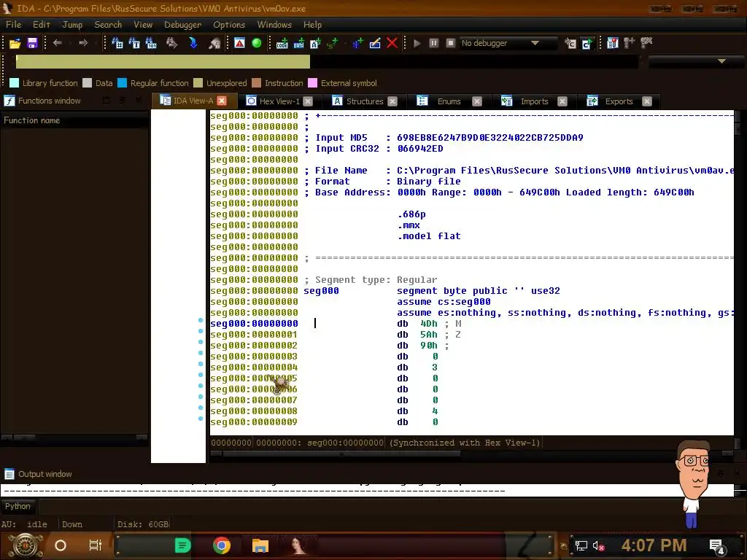Close the Structures tab

coord(392,101)
